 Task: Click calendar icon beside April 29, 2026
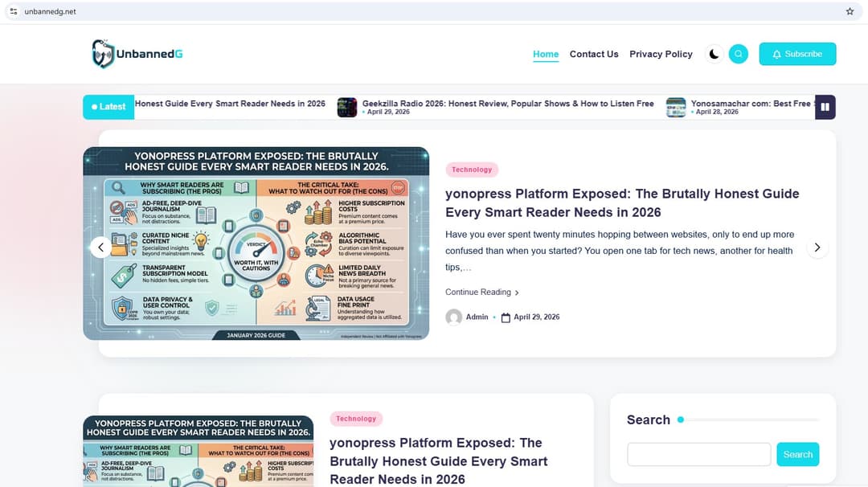[506, 317]
